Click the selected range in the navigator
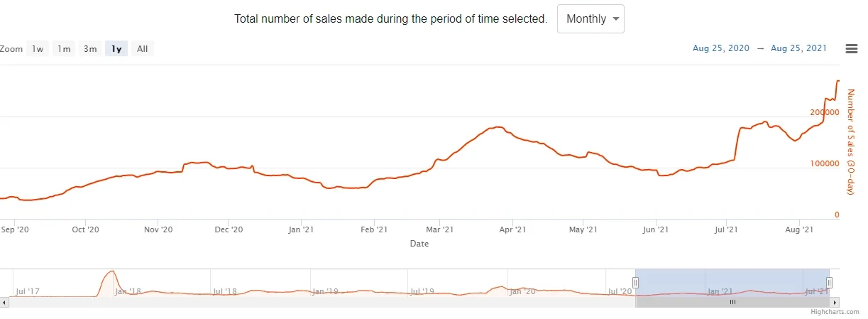 coord(731,282)
